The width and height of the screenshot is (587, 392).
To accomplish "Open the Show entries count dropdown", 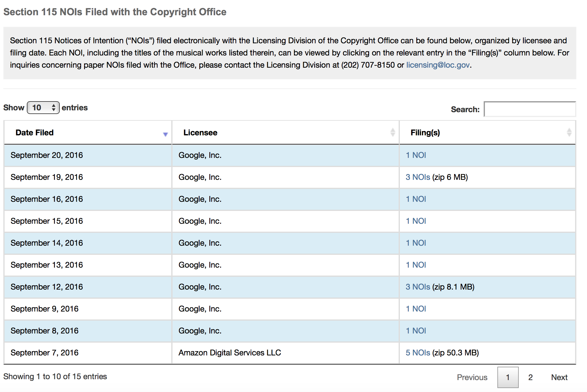I will [x=43, y=108].
